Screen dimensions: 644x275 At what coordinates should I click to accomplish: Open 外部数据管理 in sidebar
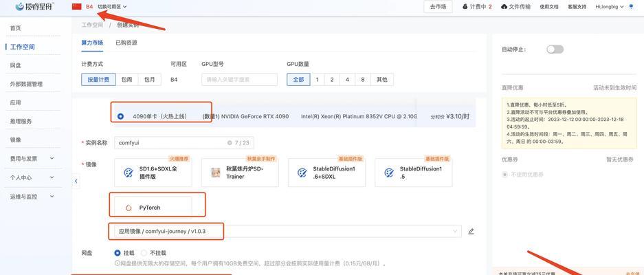point(26,84)
